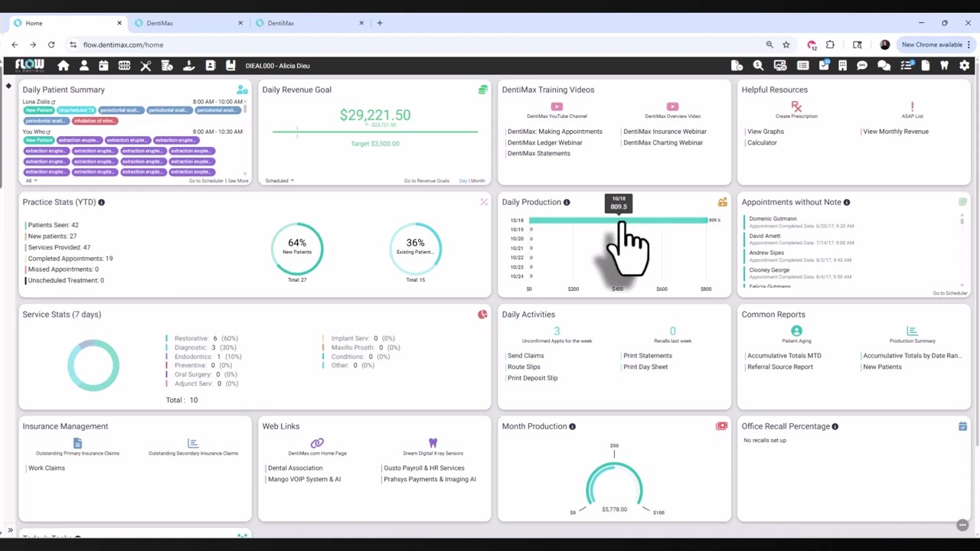Click the New Chrome available button

click(936, 44)
